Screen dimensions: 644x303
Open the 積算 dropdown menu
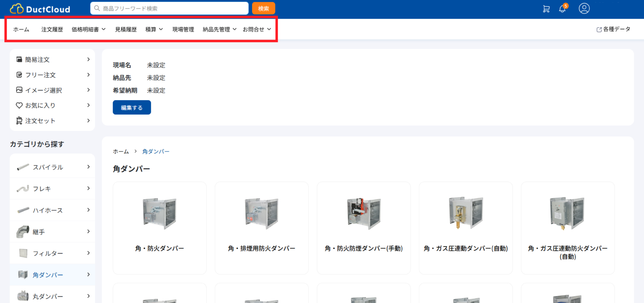pos(154,30)
